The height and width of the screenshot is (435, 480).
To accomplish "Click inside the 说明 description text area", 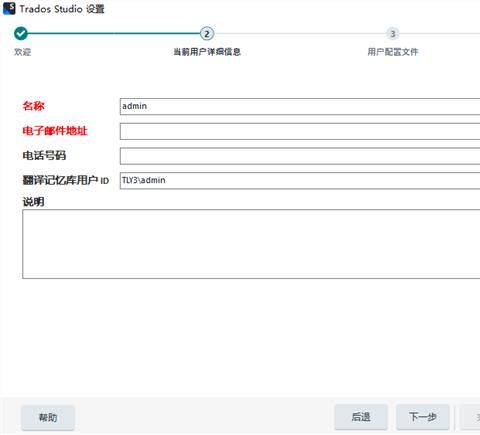I will pos(251,244).
